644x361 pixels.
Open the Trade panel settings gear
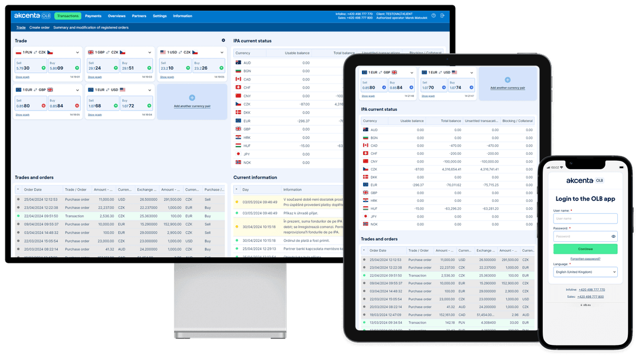click(x=224, y=41)
